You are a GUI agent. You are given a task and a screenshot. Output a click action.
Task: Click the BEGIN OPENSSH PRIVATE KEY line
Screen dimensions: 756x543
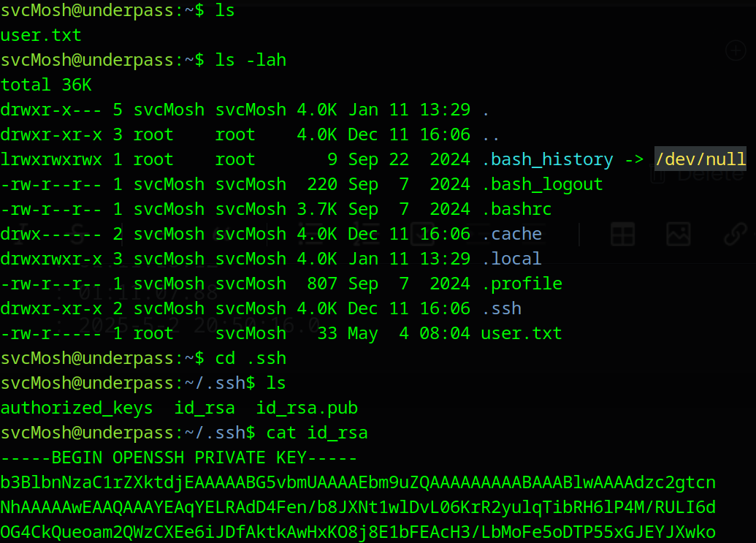click(x=178, y=457)
